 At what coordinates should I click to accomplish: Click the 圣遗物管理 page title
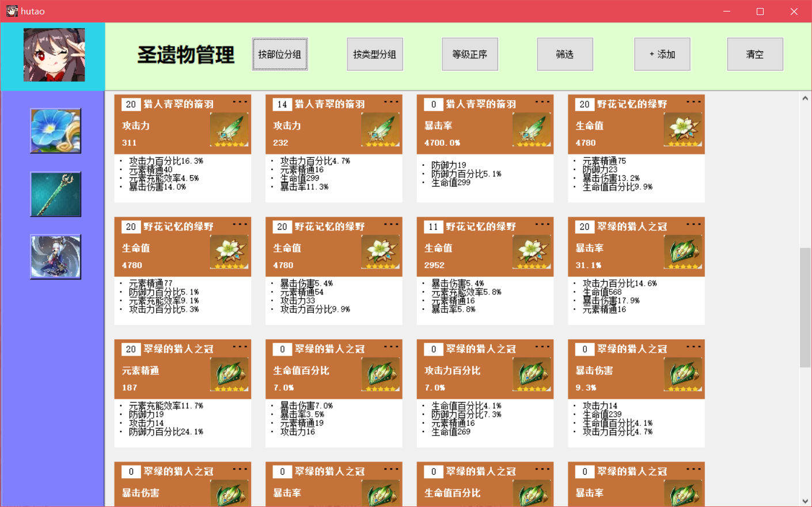[186, 55]
